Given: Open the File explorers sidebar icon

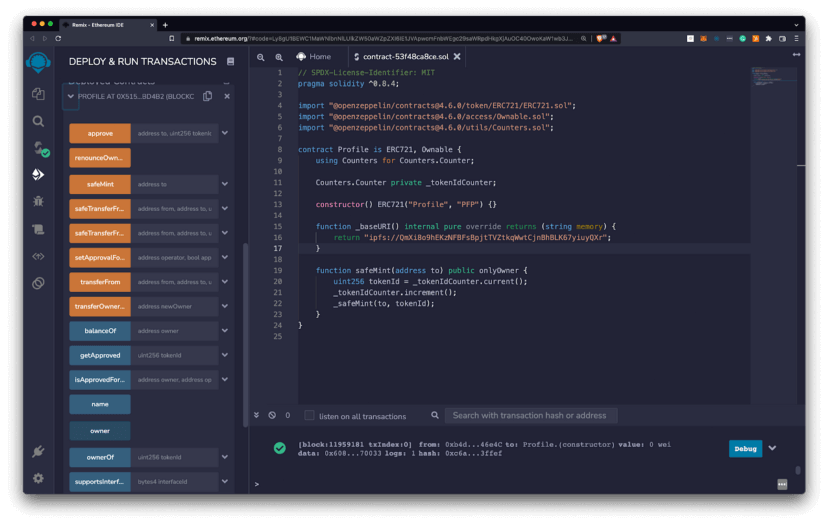Looking at the screenshot, I should click(38, 94).
